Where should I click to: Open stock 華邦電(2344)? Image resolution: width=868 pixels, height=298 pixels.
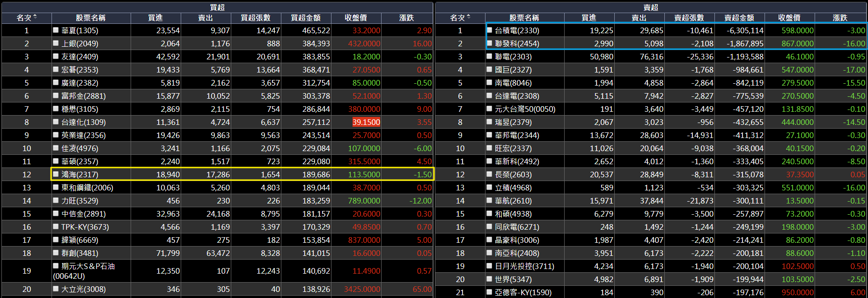[517, 135]
